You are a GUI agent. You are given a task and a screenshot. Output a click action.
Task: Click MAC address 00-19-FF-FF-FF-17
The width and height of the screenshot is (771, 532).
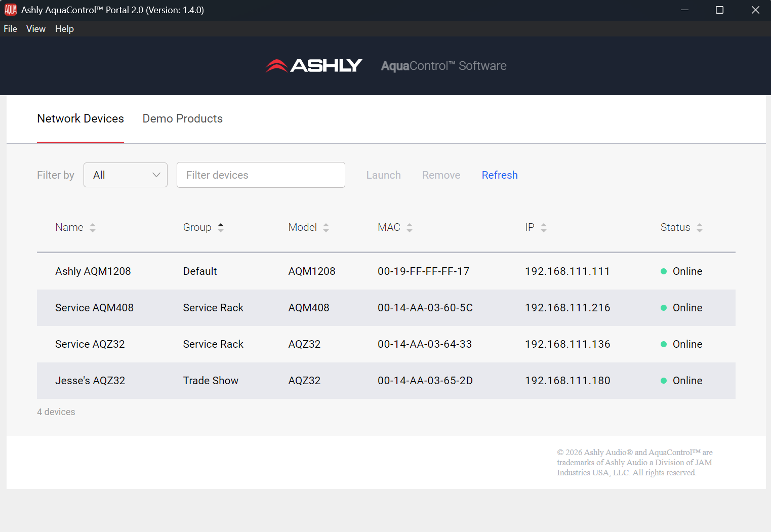pyautogui.click(x=424, y=271)
